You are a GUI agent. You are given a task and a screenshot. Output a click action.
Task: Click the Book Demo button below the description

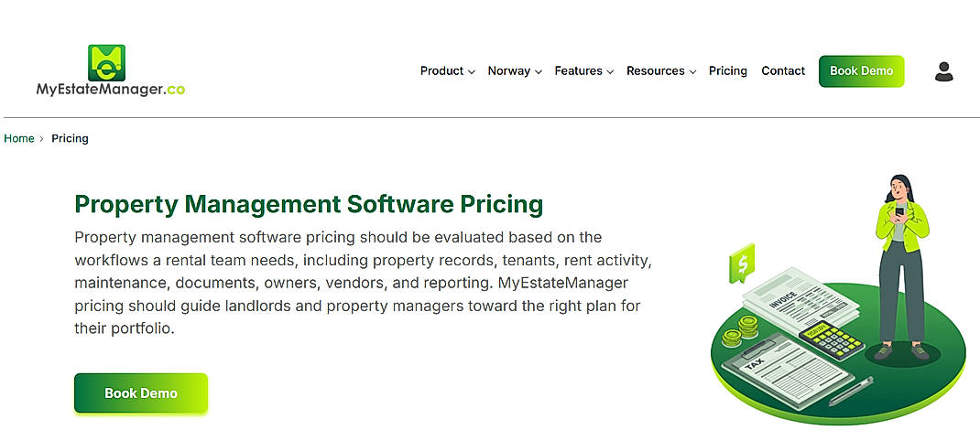[141, 393]
